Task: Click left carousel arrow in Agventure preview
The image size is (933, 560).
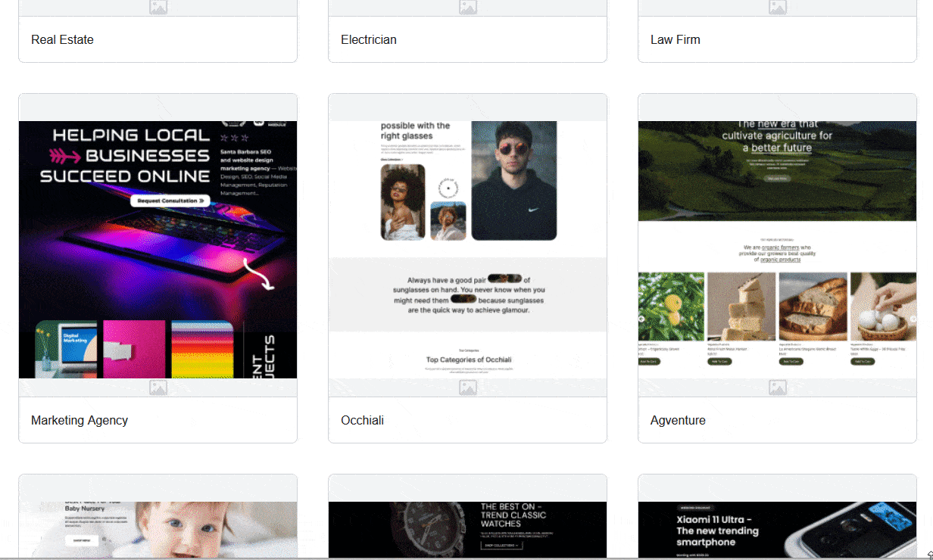Action: click(642, 319)
